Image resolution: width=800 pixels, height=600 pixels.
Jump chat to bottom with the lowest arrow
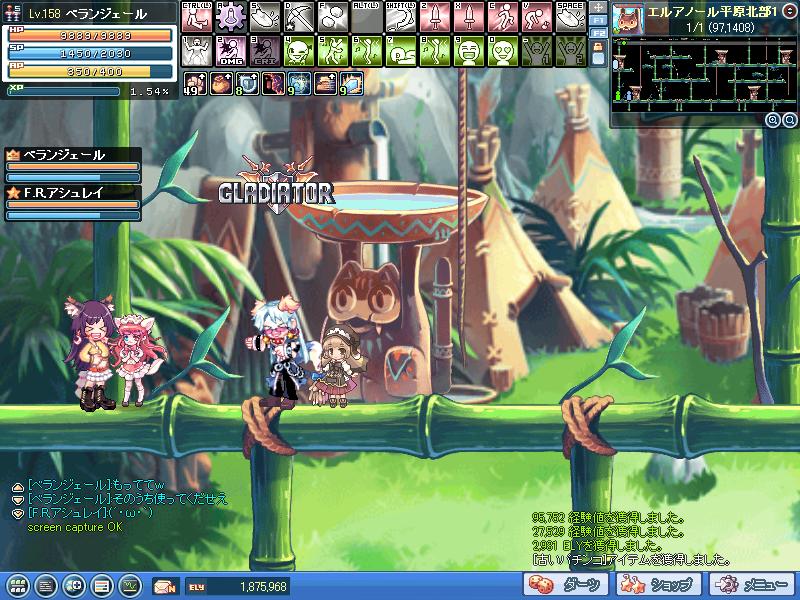18,514
